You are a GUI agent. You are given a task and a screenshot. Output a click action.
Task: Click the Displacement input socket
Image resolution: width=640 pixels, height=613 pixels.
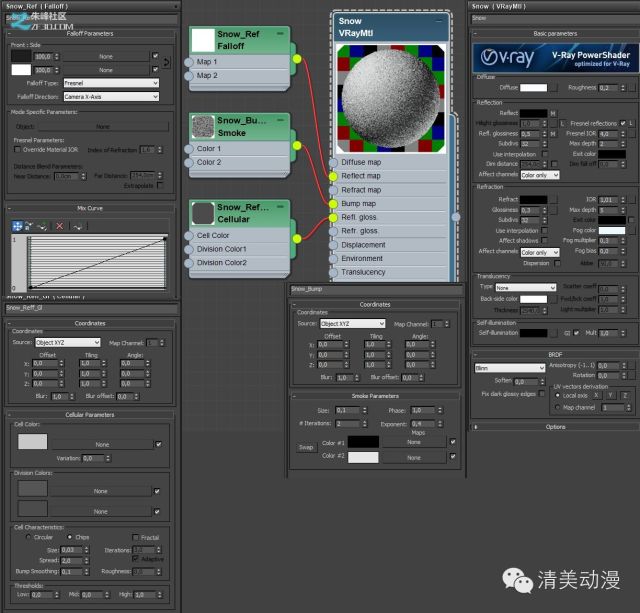click(333, 245)
